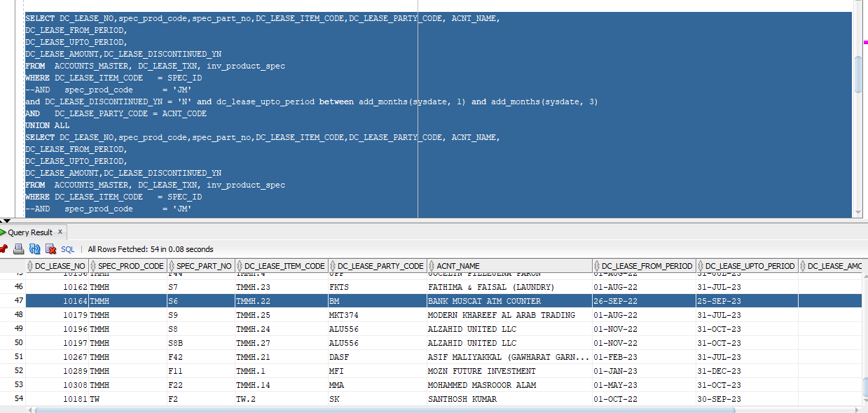Click the DC_LEASE_NO header sort icon
The image size is (868, 413).
tap(31, 265)
